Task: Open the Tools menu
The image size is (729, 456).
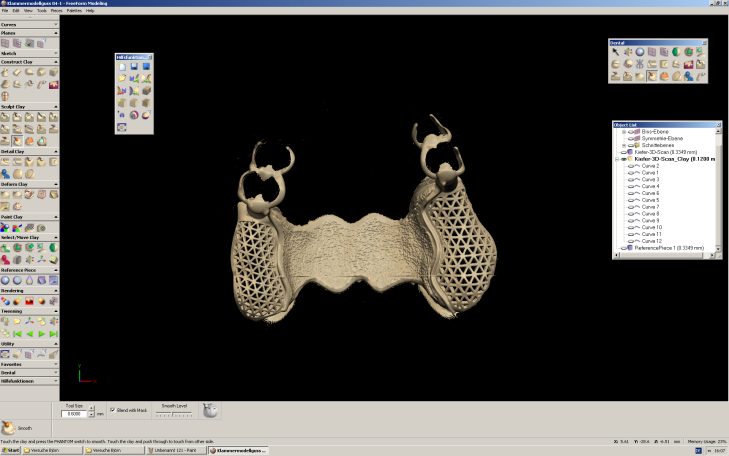Action: 41,10
